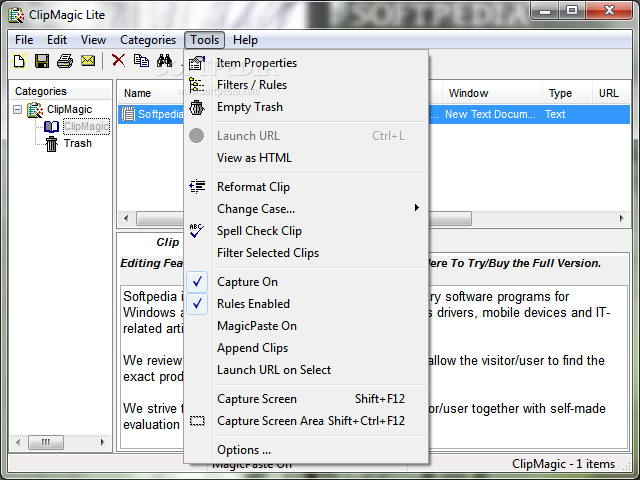Click the Empty Trash bin icon in menu
640x480 pixels.
(197, 107)
